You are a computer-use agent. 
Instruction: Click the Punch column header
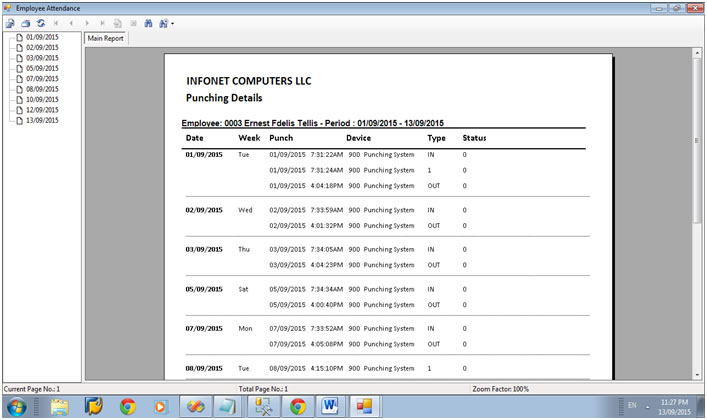[x=281, y=138]
